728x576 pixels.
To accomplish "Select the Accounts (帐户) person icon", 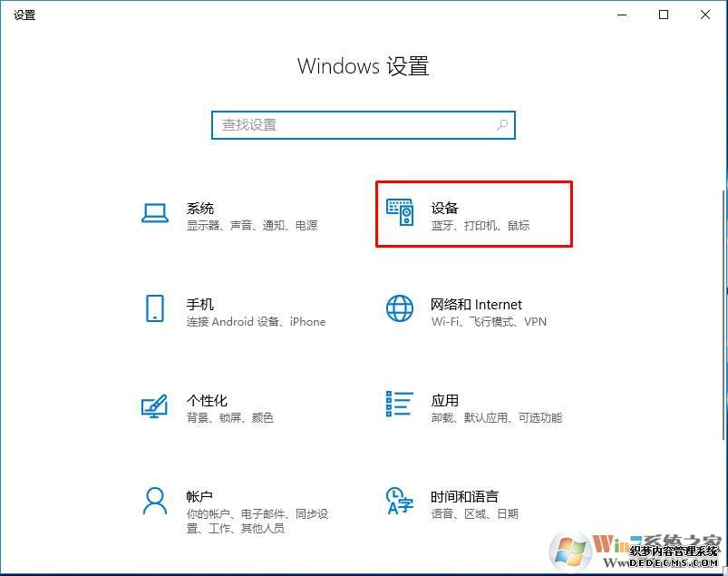I will pos(155,501).
